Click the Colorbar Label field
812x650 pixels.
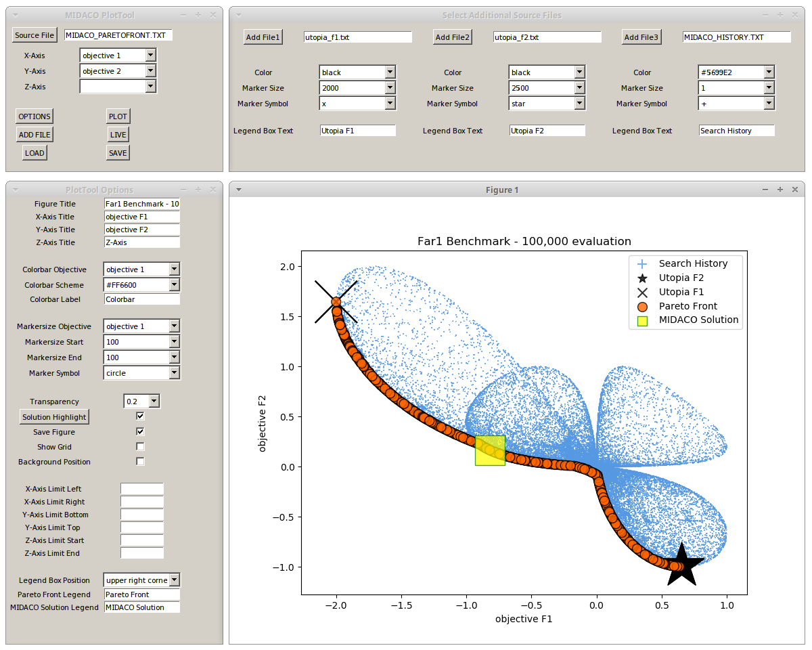[142, 299]
